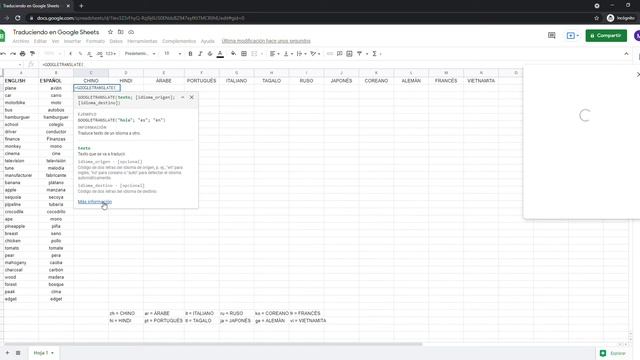Screen dimensions: 640x360
Task: Open the Datos menu
Action: tap(116, 41)
